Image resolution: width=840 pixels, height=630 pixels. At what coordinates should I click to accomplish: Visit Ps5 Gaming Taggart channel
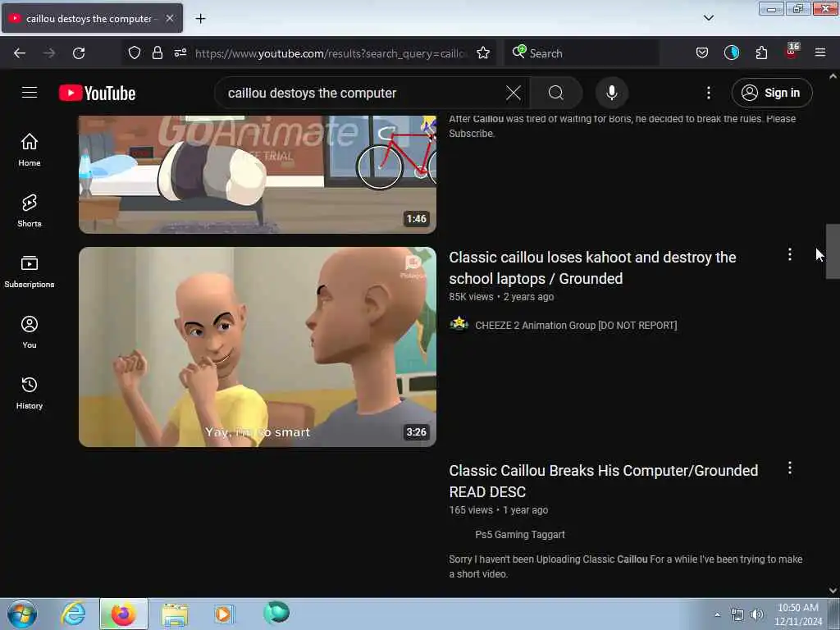[x=519, y=534]
